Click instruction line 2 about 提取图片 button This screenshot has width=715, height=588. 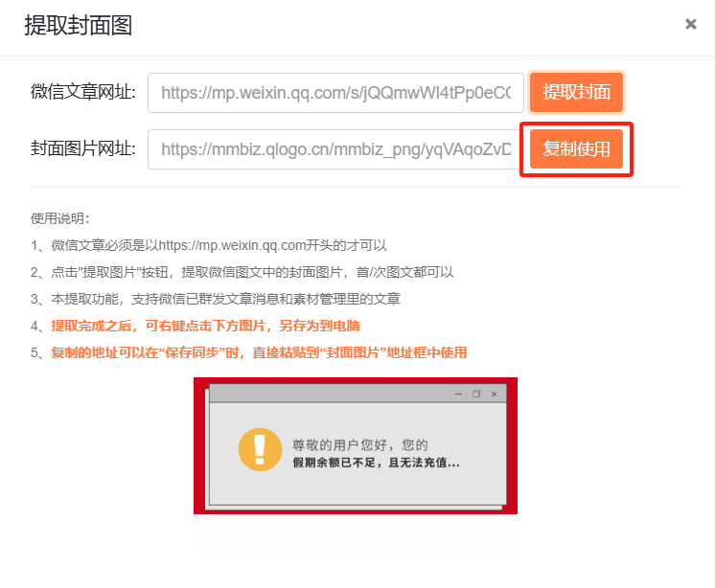click(242, 272)
